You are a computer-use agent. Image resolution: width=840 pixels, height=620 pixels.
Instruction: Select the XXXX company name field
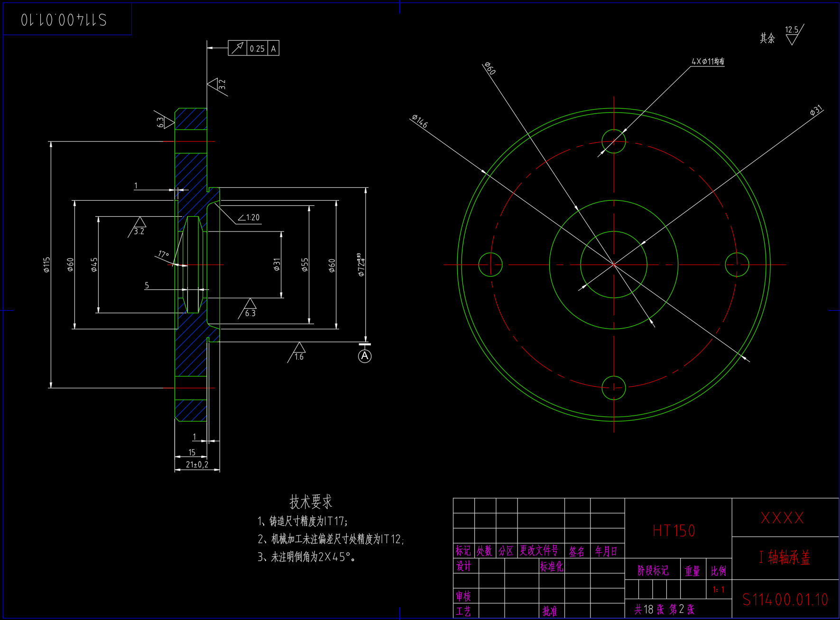click(x=783, y=518)
